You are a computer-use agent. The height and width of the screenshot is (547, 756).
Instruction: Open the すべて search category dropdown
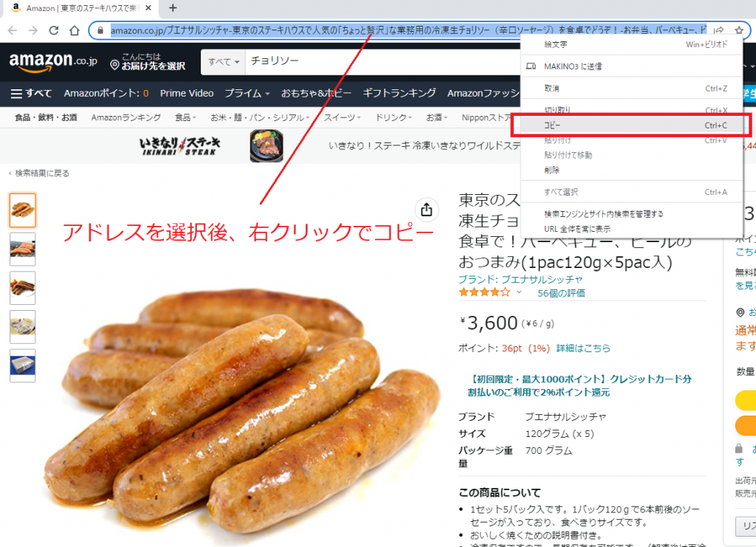(223, 62)
